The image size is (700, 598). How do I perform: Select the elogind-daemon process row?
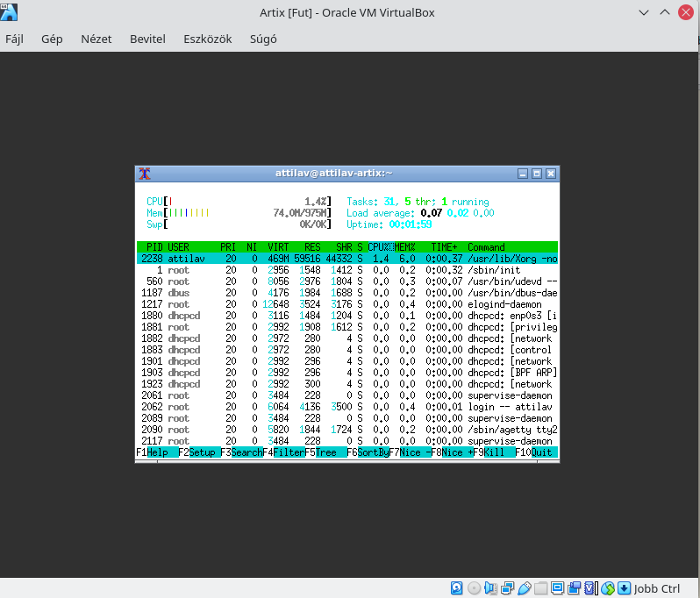coord(347,304)
